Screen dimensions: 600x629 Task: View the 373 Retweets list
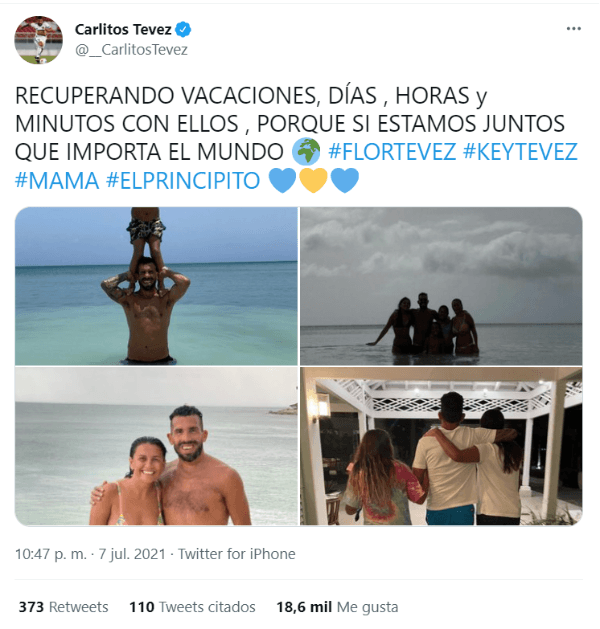point(63,607)
